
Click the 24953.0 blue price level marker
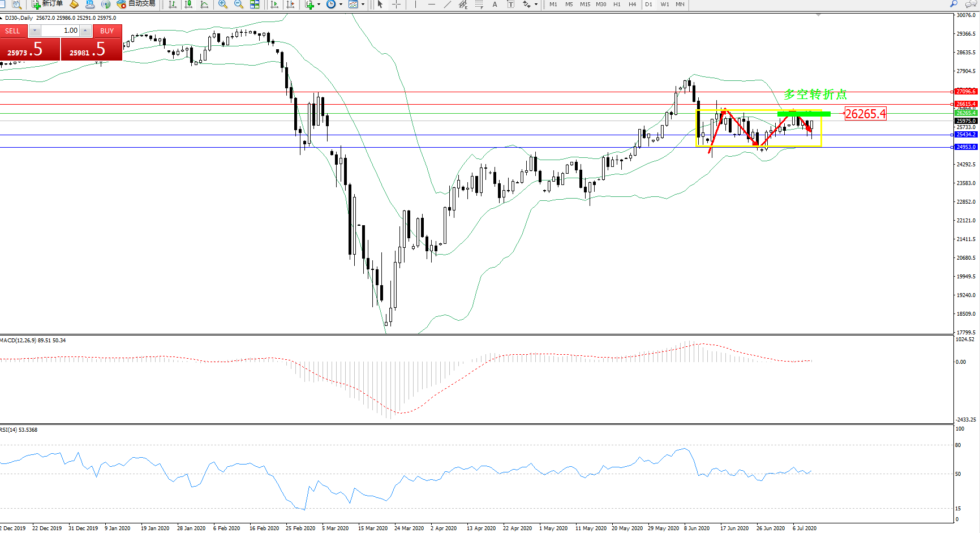[x=965, y=147]
